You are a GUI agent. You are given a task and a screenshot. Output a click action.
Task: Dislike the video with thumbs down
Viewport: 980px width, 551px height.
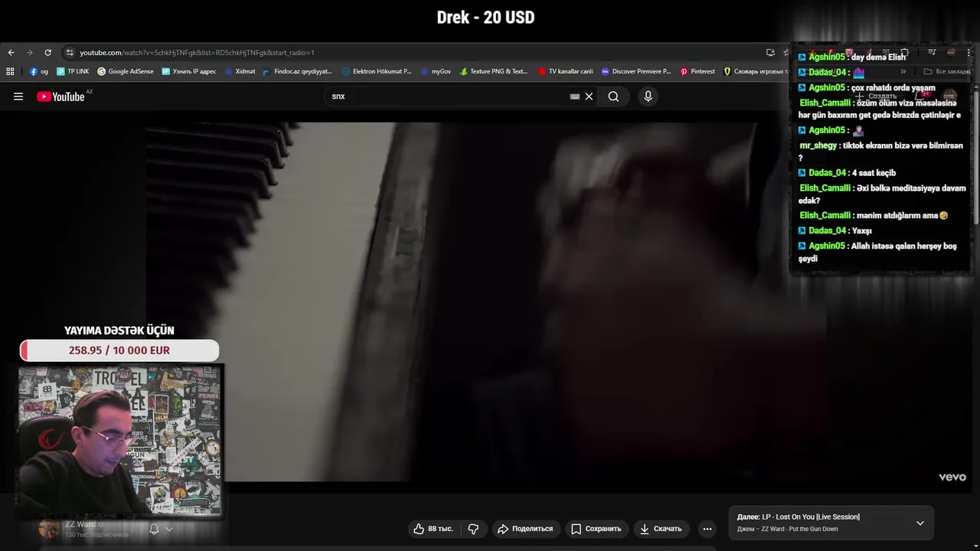(x=473, y=529)
